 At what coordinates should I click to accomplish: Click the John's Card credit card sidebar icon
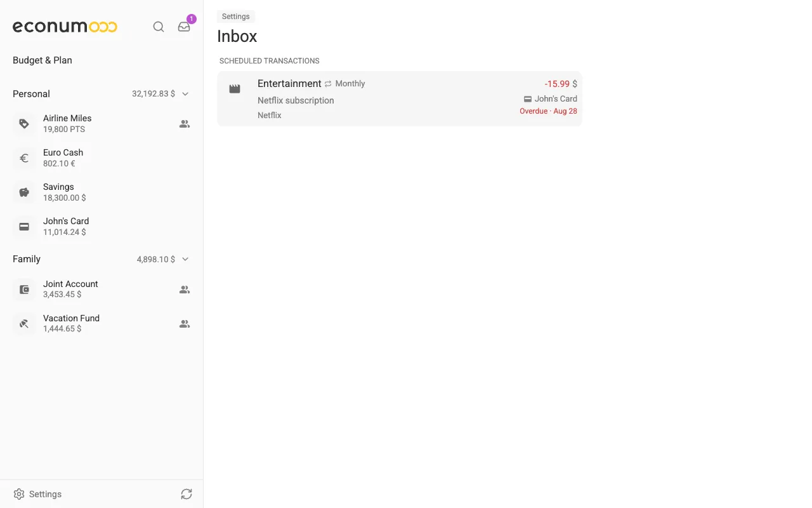coord(24,227)
